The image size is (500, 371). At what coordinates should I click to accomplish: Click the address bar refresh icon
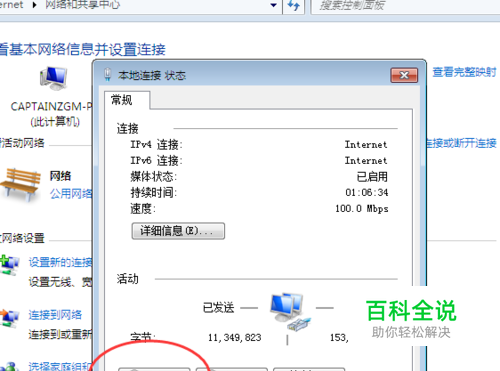[293, 5]
